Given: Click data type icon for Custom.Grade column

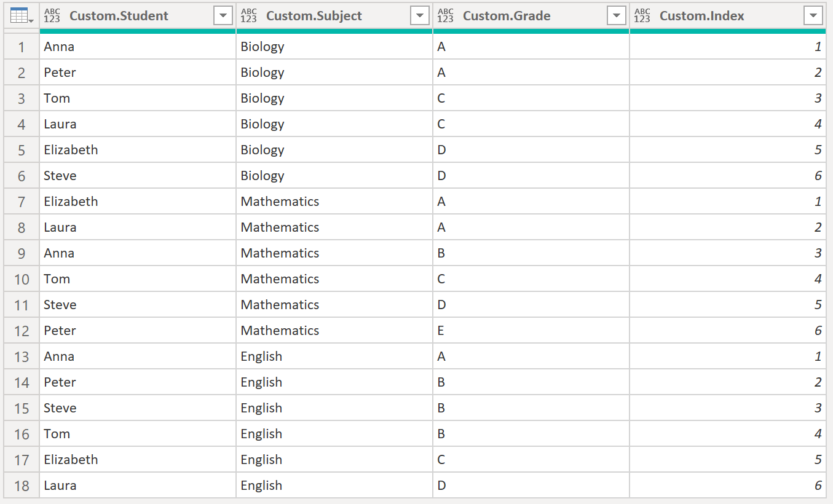Looking at the screenshot, I should (x=446, y=16).
